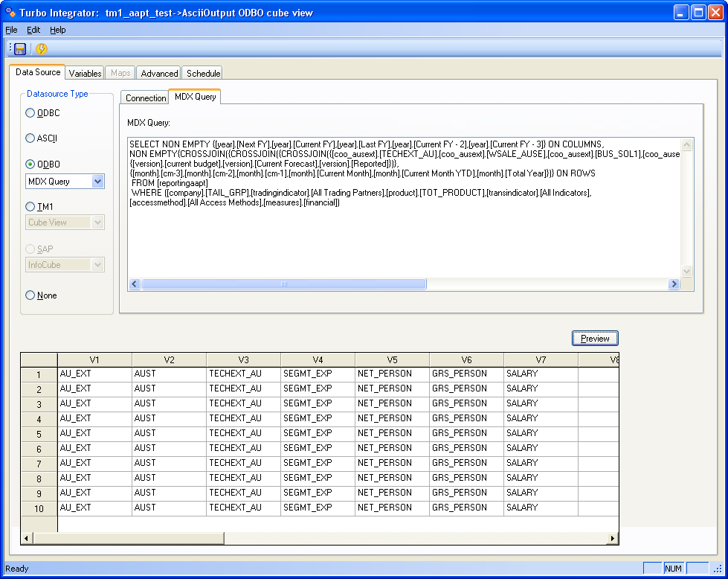Click the MDX query horizontal scrollbar thumb
The width and height of the screenshot is (728, 579).
(x=284, y=284)
